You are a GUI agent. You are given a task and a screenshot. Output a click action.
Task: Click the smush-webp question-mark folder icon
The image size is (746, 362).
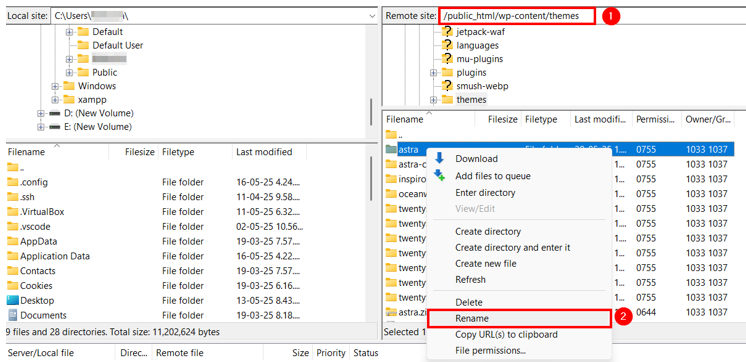[x=447, y=86]
